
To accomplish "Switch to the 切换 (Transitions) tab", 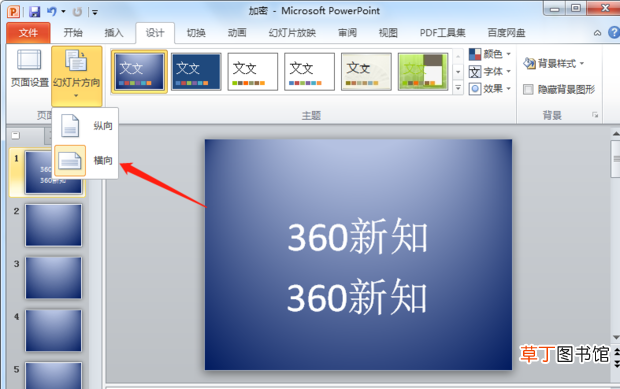I will (196, 33).
